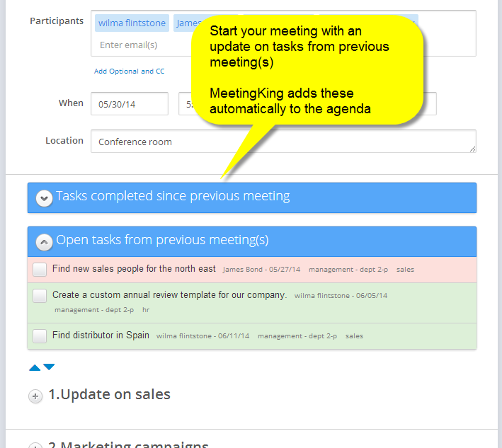Click the date field showing 05/30/14
This screenshot has height=448, width=502.
click(x=129, y=103)
